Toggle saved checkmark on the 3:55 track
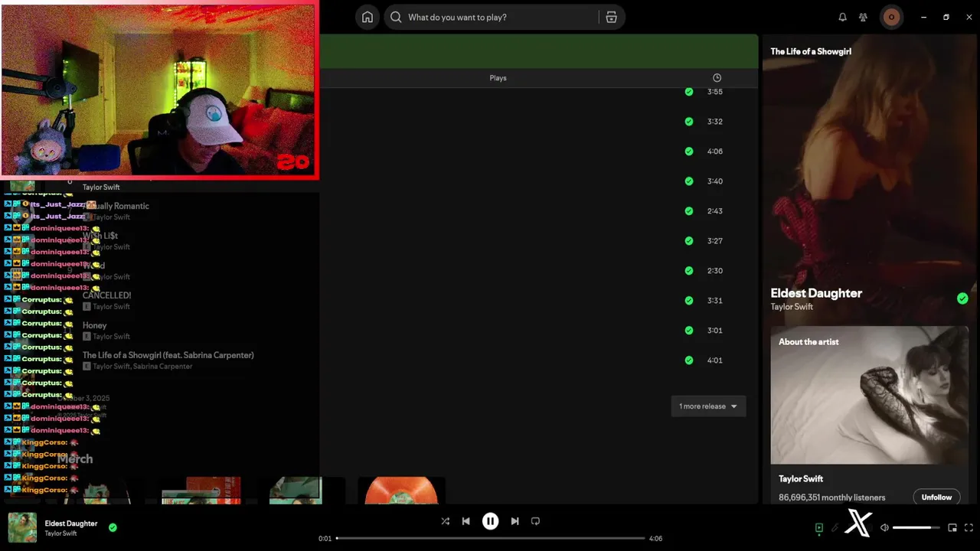980x551 pixels. 689,92
